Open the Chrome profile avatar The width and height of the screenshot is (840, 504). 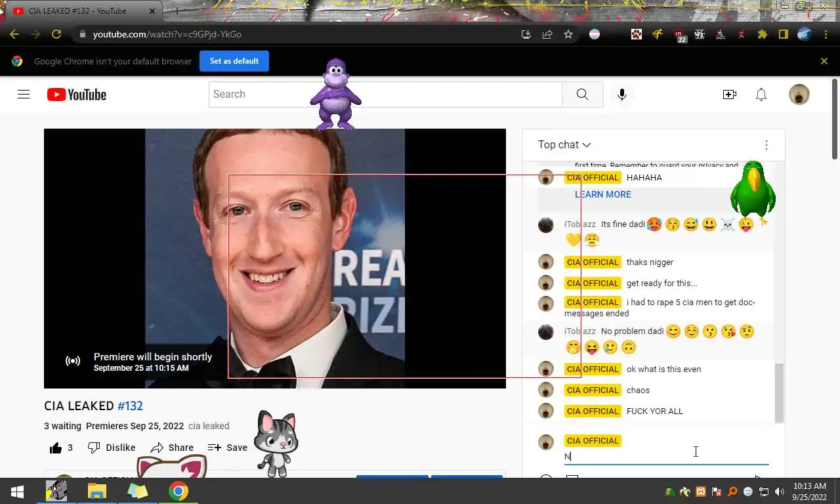[x=805, y=34]
